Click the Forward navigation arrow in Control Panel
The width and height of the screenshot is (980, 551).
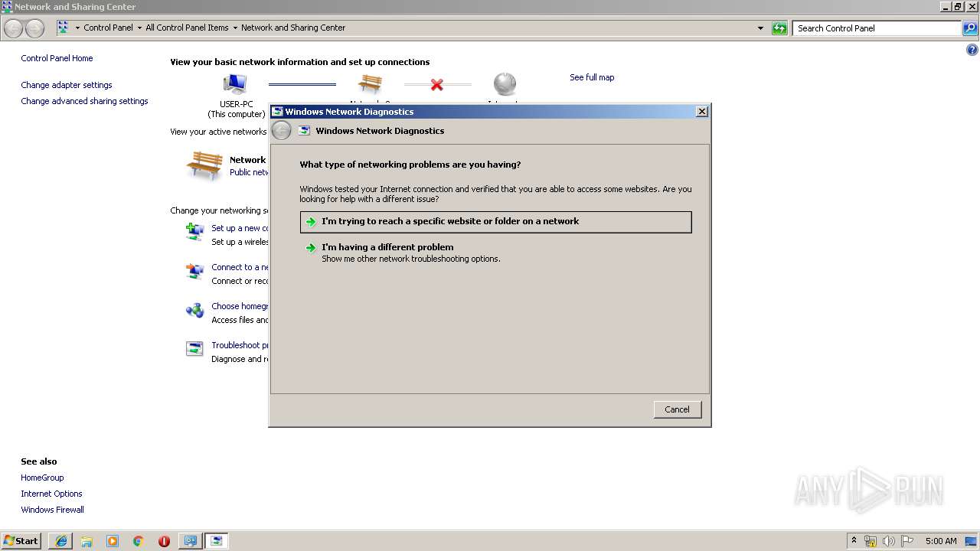tap(34, 28)
